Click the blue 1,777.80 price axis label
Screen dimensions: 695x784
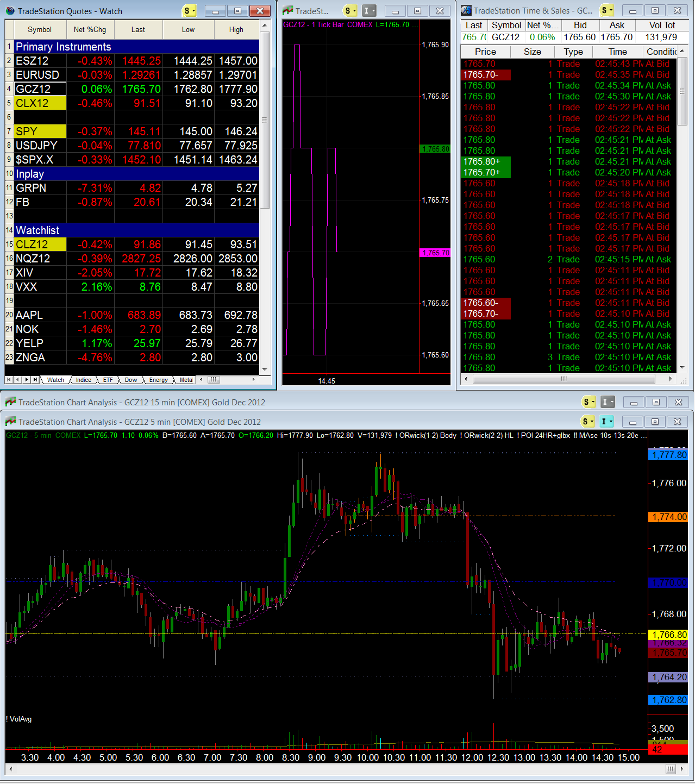click(668, 455)
